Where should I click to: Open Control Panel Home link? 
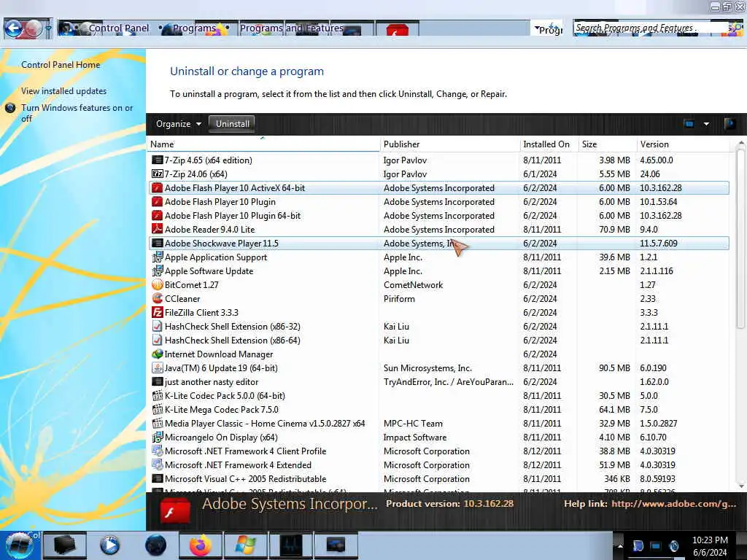(61, 65)
